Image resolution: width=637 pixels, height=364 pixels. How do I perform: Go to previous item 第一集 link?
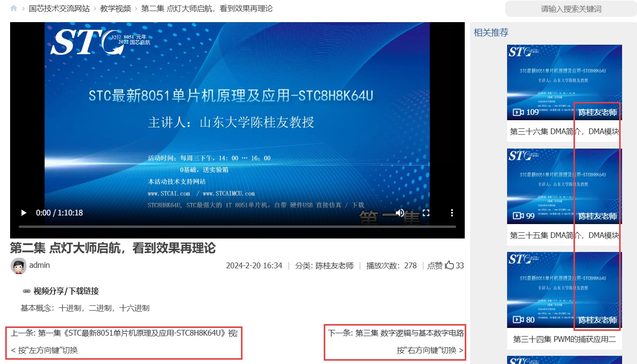point(137,333)
